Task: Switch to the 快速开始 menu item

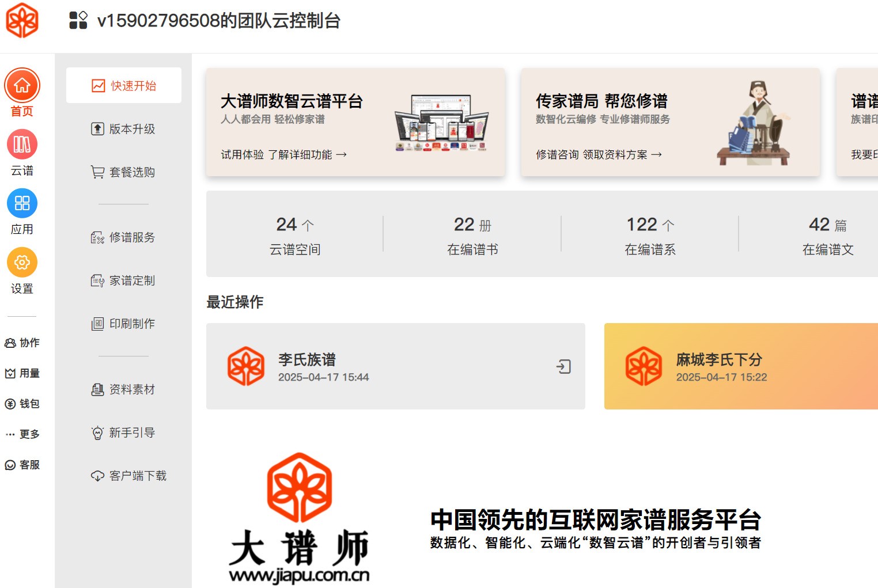Action: (x=124, y=85)
